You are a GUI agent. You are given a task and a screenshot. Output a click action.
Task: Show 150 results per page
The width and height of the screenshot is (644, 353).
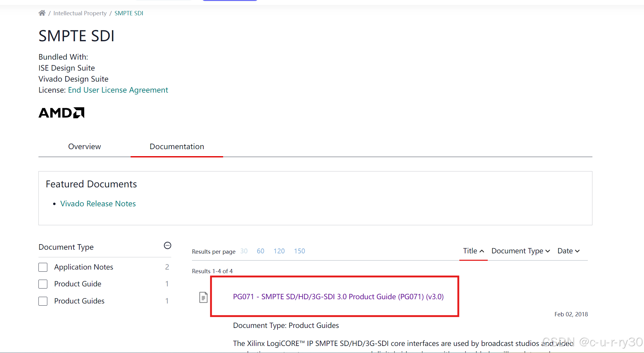pyautogui.click(x=299, y=251)
